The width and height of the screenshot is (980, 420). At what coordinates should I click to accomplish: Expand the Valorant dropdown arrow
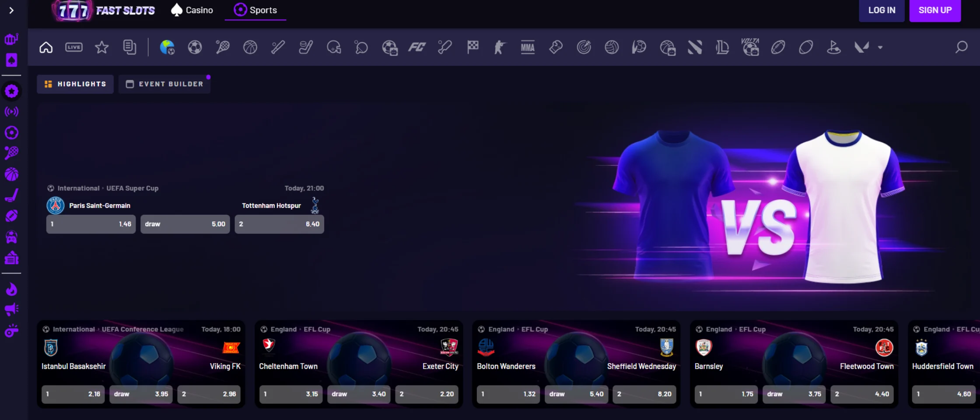point(880,47)
